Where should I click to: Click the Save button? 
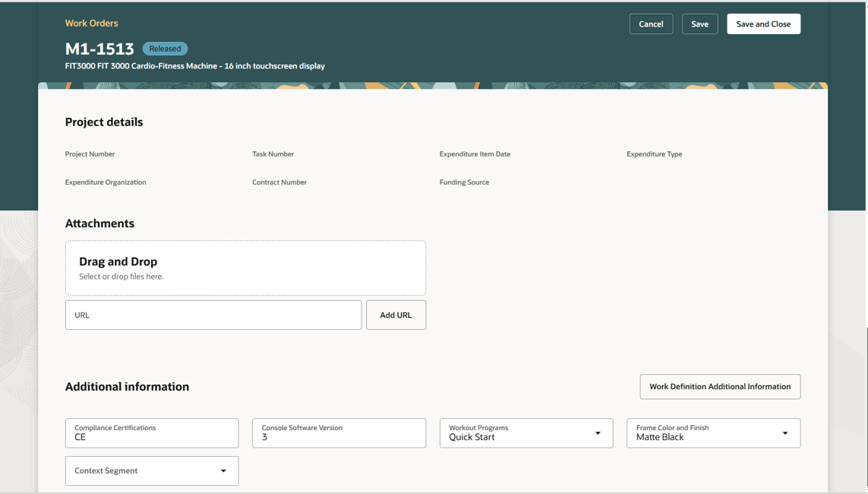tap(699, 24)
